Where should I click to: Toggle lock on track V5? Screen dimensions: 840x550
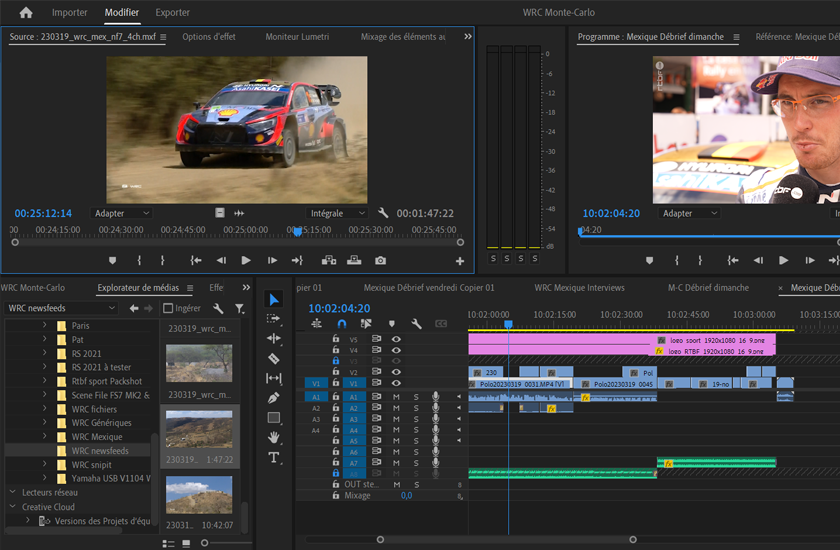[x=336, y=338]
